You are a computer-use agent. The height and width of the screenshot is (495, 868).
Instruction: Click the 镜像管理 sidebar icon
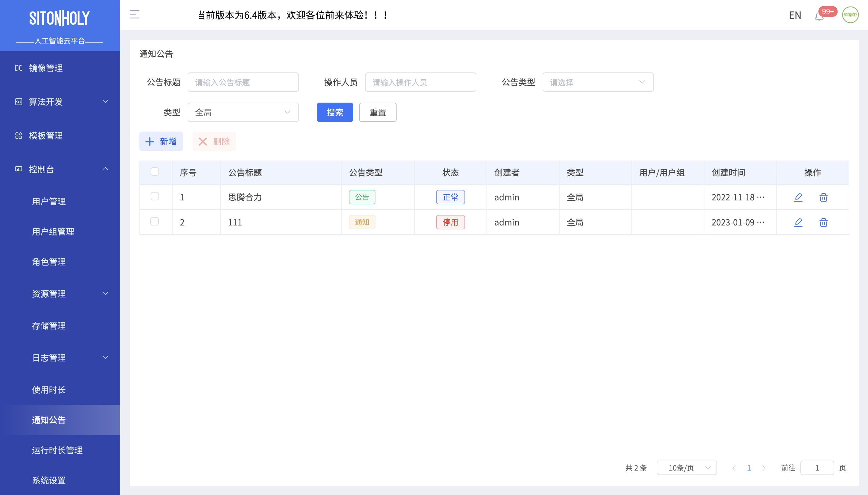[x=19, y=68]
